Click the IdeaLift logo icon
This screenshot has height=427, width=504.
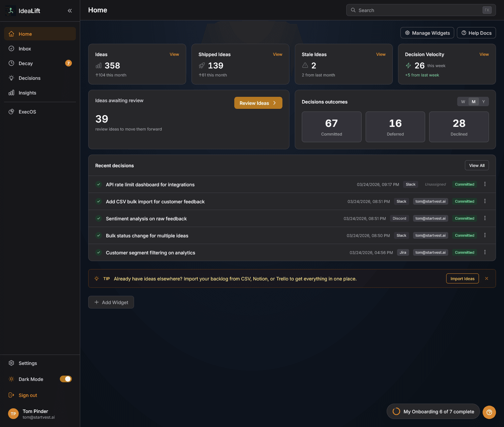coord(10,11)
